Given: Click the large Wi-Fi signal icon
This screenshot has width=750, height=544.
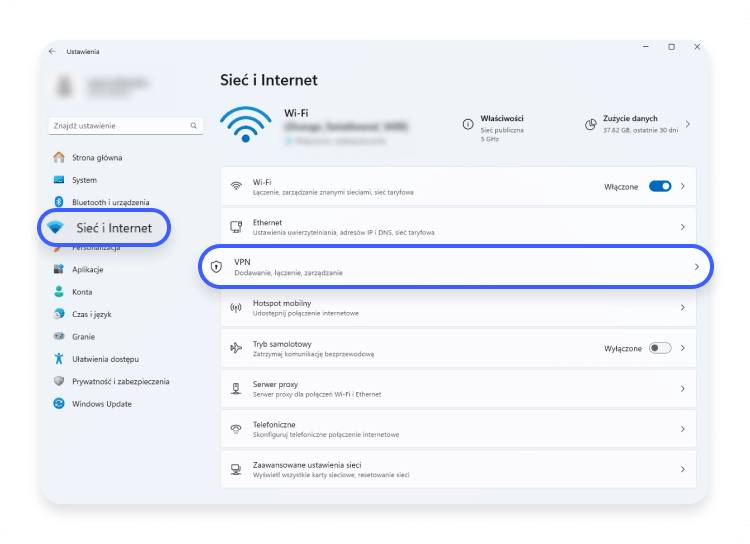Looking at the screenshot, I should pyautogui.click(x=245, y=124).
